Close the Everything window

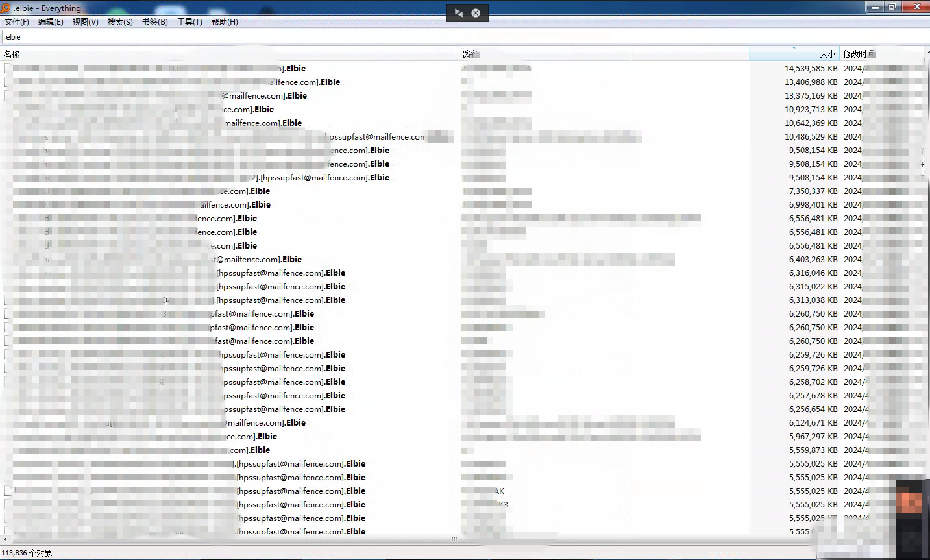916,6
